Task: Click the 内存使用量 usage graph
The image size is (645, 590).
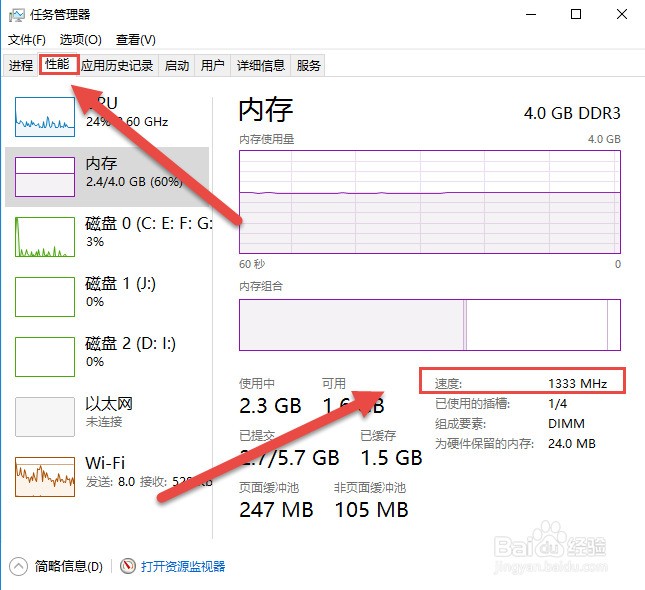Action: tap(430, 202)
